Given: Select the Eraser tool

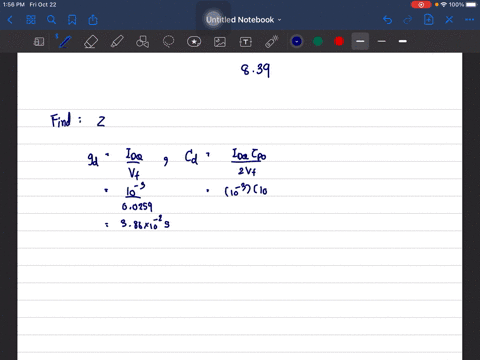Looking at the screenshot, I should [91, 42].
